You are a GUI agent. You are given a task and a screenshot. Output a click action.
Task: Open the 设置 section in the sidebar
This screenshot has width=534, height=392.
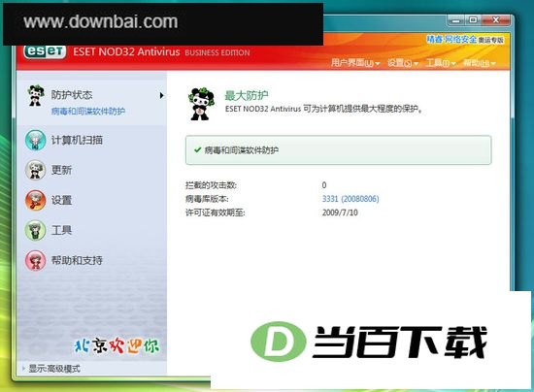pyautogui.click(x=61, y=200)
